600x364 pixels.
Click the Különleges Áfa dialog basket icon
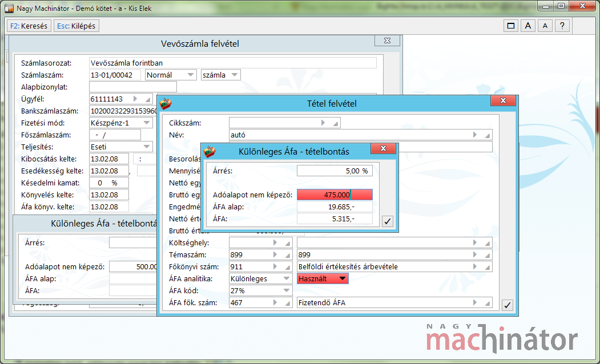pyautogui.click(x=210, y=151)
